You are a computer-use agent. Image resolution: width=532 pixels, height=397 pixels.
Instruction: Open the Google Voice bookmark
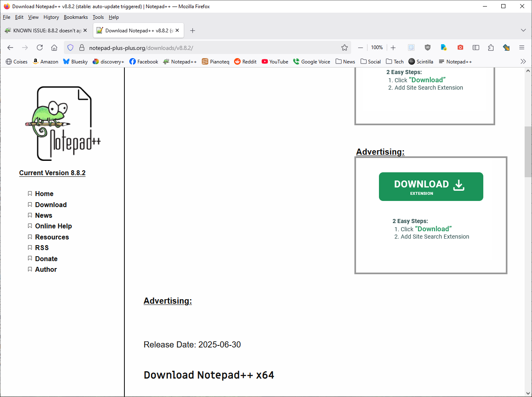coord(311,61)
